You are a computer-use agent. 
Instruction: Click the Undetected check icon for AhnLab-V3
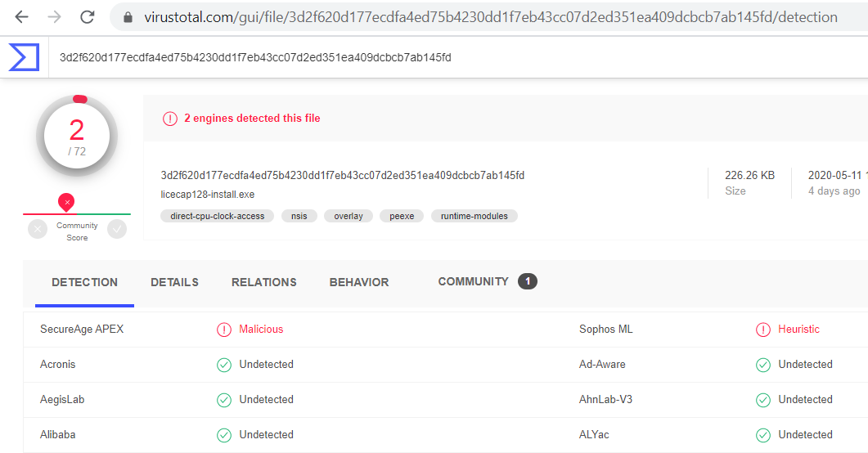click(762, 400)
